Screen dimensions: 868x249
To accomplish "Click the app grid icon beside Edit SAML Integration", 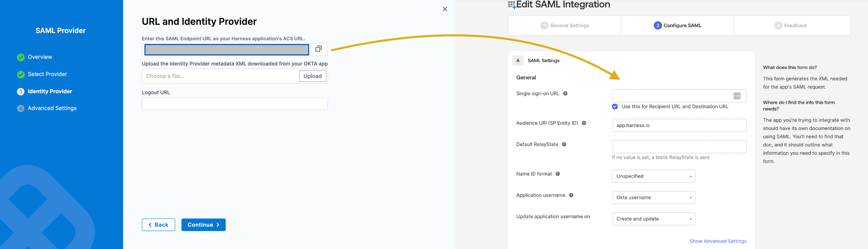I will pyautogui.click(x=512, y=5).
